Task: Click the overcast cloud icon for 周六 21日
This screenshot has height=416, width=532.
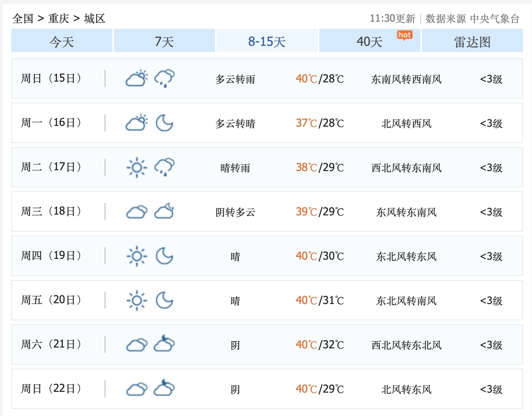Action: [x=136, y=344]
